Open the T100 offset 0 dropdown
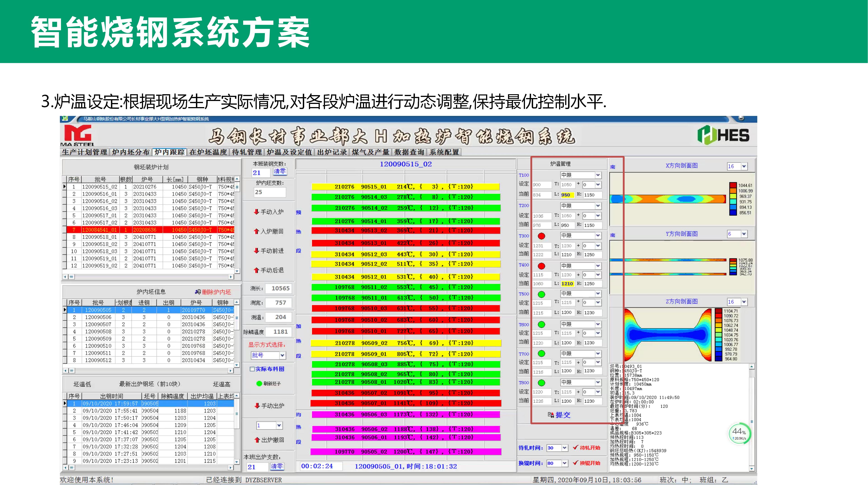868x488 pixels. click(598, 185)
